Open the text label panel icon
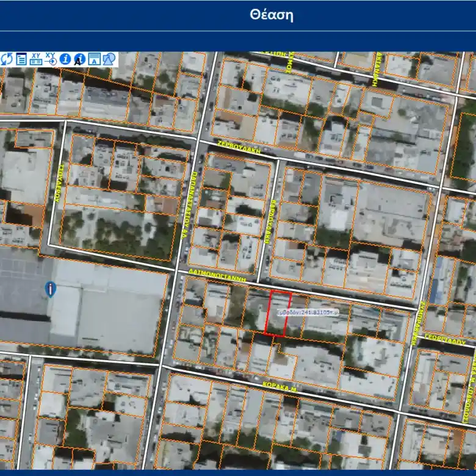This screenshot has width=476, height=476. [95, 59]
